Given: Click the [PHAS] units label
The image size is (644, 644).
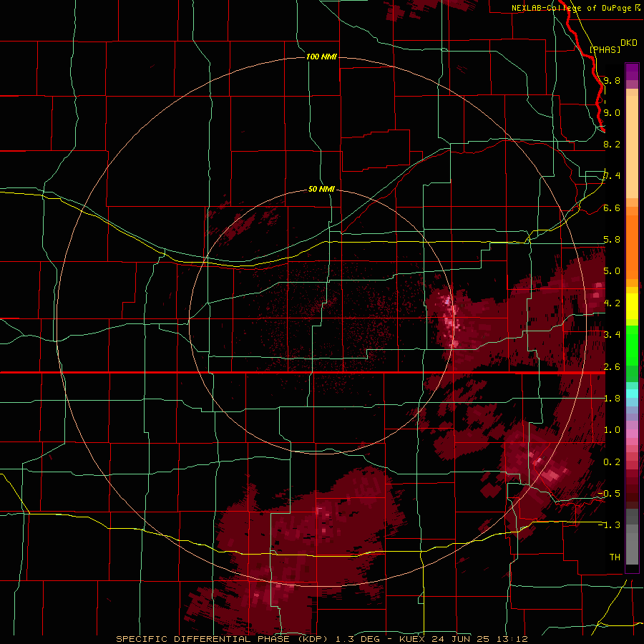Looking at the screenshot, I should [605, 49].
